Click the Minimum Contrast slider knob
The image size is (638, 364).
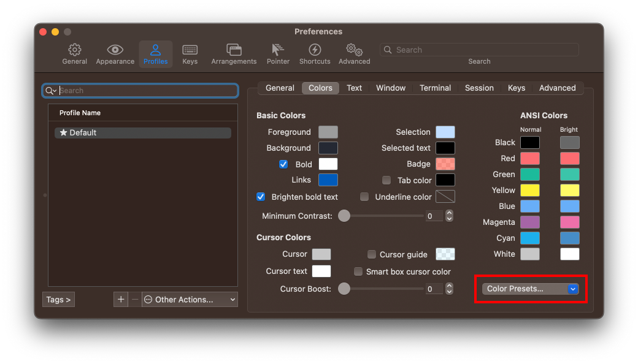344,216
